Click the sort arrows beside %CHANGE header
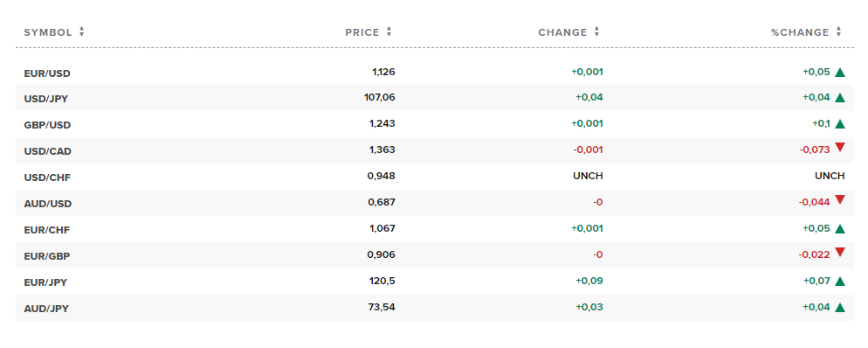Screen dimensions: 868x348 click(x=838, y=32)
